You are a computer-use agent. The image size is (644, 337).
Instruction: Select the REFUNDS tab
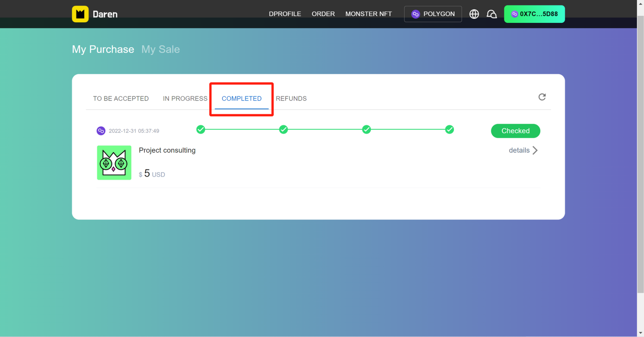click(x=291, y=98)
